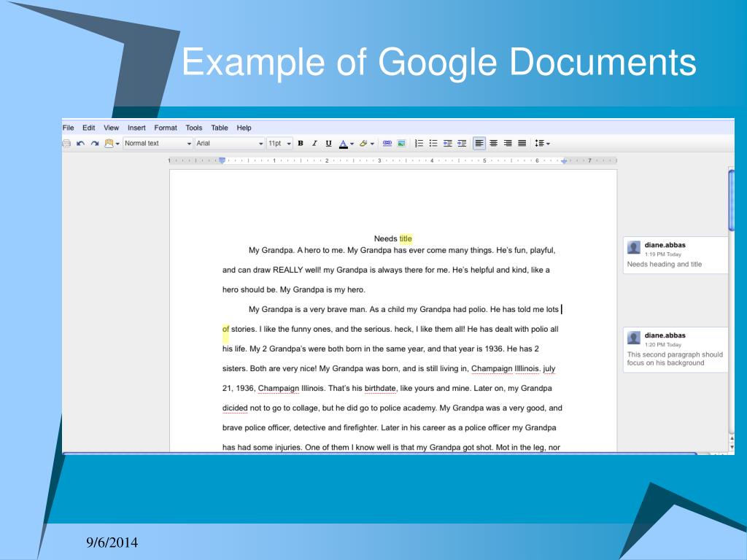Click diane.abbas name in the 1:19 PM comment

[x=665, y=245]
